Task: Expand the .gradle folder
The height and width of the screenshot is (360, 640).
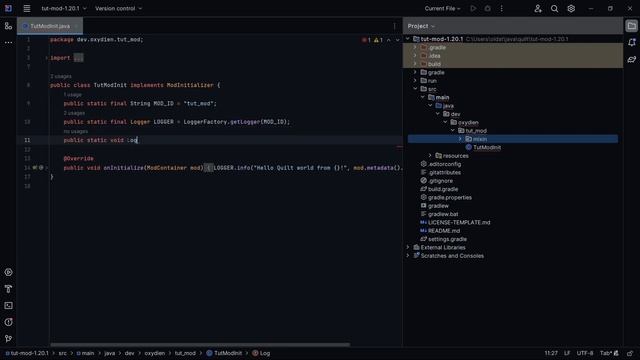Action: tap(415, 47)
